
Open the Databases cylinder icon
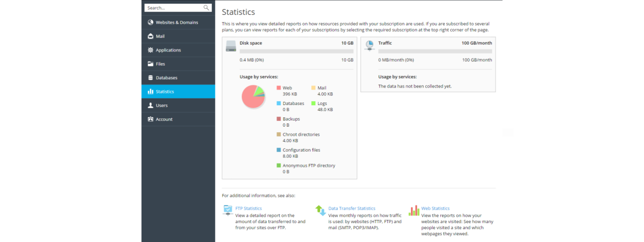[x=151, y=77]
